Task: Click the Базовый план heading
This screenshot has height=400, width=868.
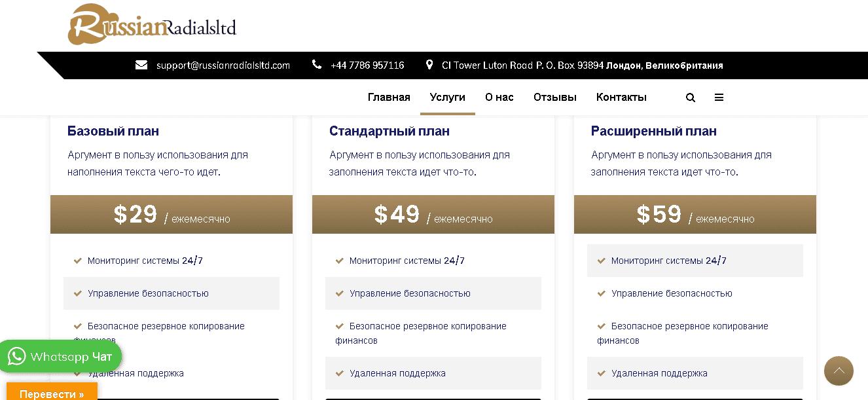Action: pyautogui.click(x=113, y=131)
